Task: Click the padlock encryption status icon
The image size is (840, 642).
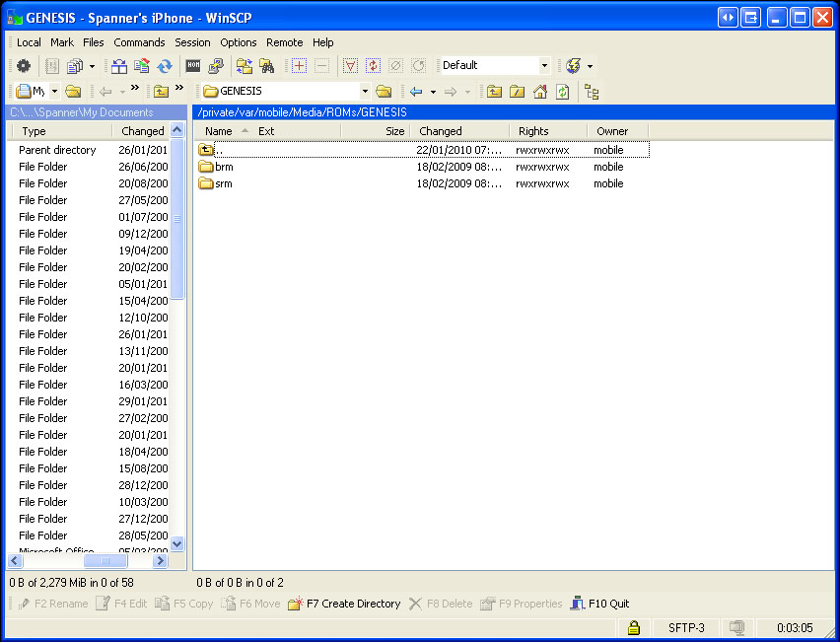Action: pyautogui.click(x=634, y=627)
